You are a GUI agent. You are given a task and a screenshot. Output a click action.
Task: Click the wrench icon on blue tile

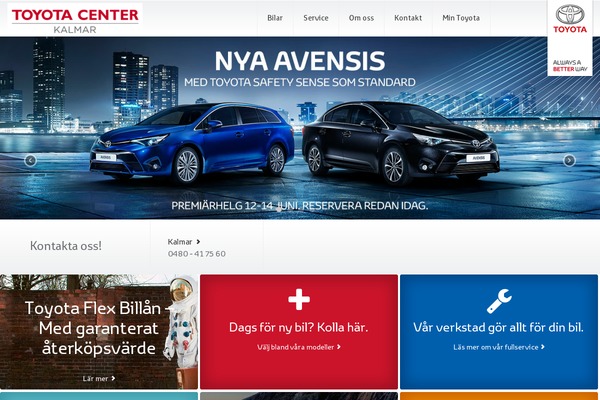coord(499,301)
